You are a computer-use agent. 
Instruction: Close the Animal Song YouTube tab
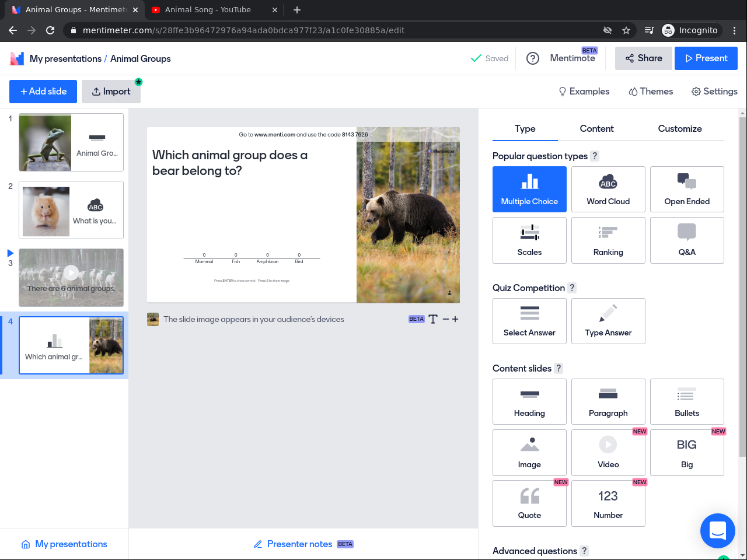click(275, 10)
